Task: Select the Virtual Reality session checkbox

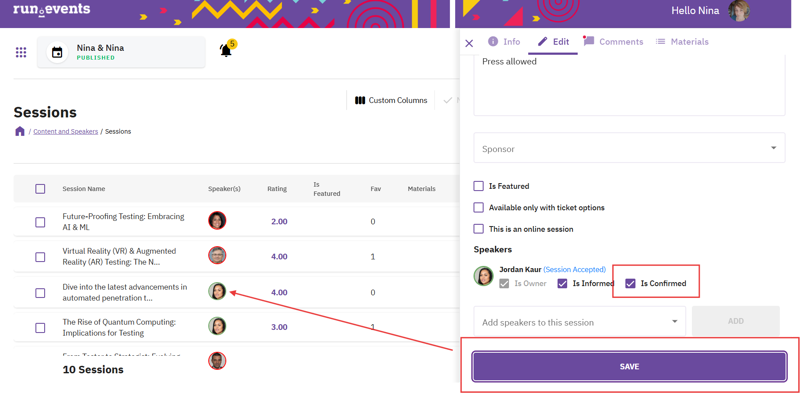Action: [x=40, y=257]
